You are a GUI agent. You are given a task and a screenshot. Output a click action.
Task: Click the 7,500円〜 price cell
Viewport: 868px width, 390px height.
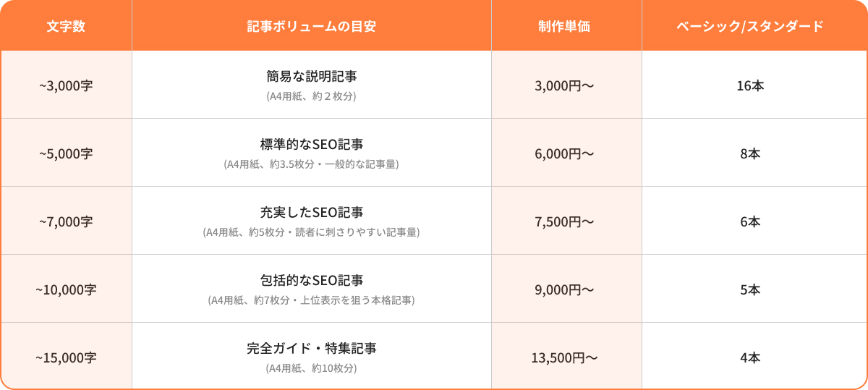point(564,221)
